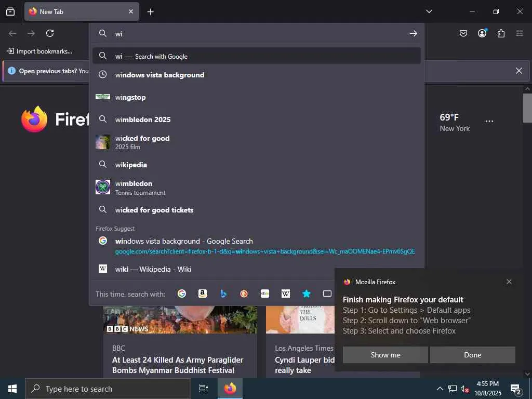Click Import bookmarks in bookmarks toolbar
Image resolution: width=532 pixels, height=399 pixels.
click(39, 51)
